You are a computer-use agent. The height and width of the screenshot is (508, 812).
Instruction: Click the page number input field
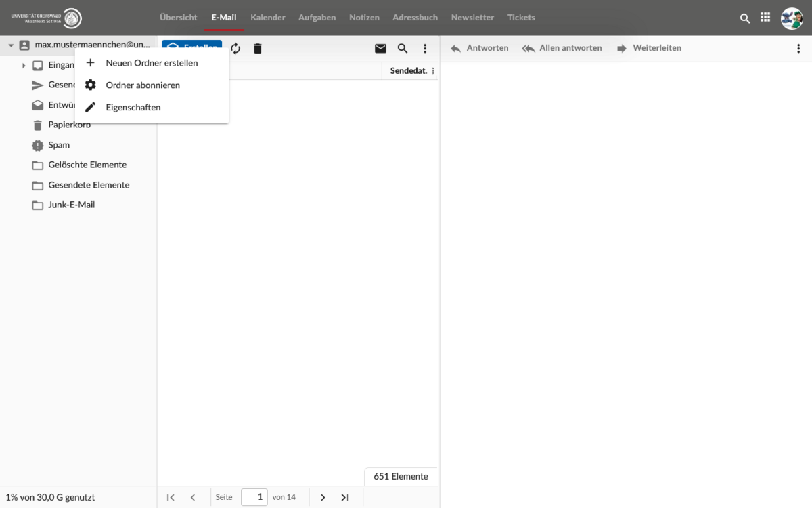(x=254, y=497)
